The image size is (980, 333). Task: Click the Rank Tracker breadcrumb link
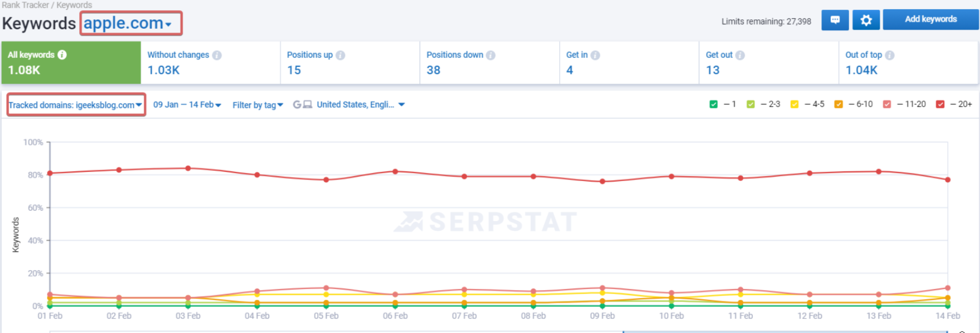pyautogui.click(x=25, y=5)
